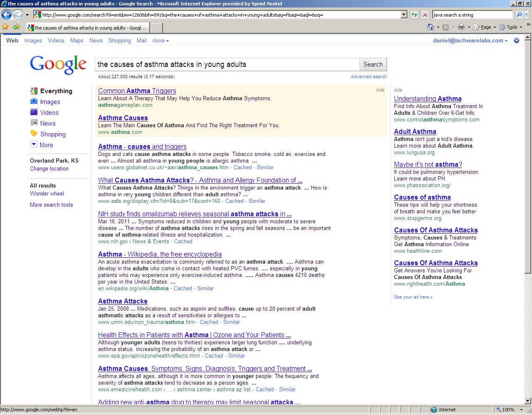The width and height of the screenshot is (532, 415).
Task: Click the Search button
Action: [x=373, y=64]
